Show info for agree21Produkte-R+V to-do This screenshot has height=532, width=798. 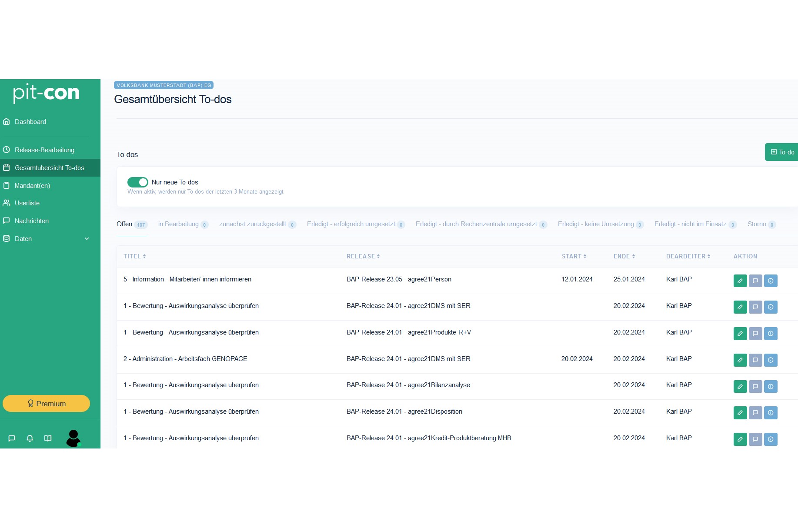pos(771,334)
